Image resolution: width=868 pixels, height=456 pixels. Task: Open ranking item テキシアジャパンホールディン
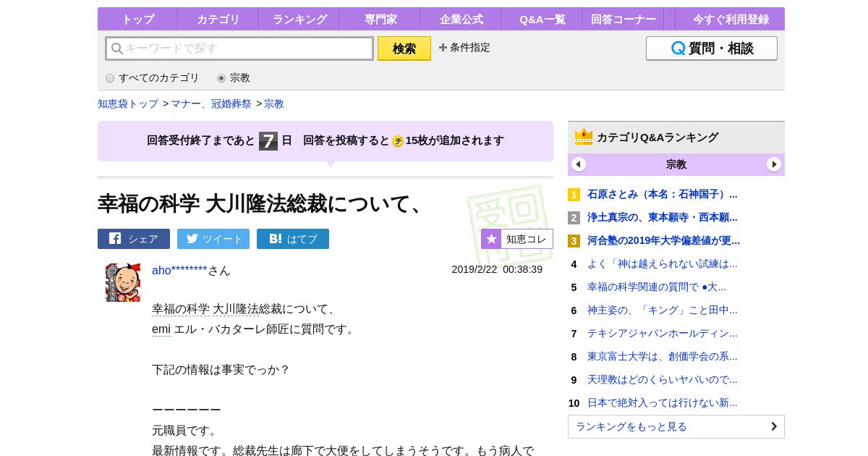coord(663,333)
